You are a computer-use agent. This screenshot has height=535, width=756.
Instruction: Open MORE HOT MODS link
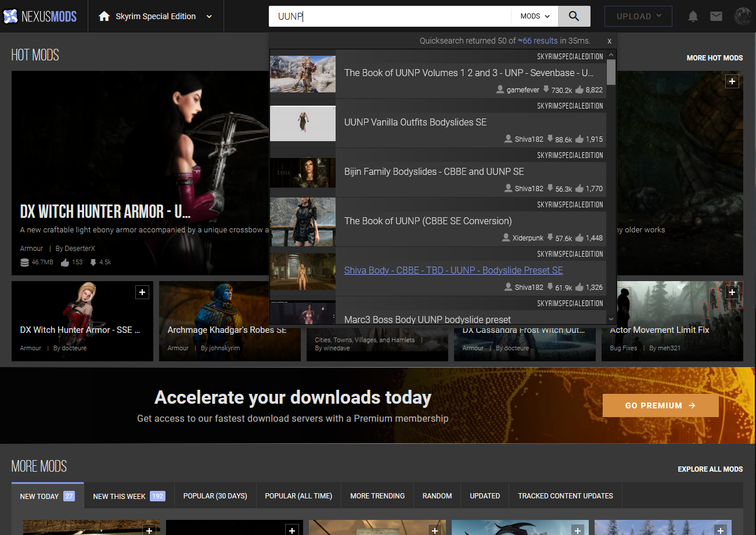715,58
